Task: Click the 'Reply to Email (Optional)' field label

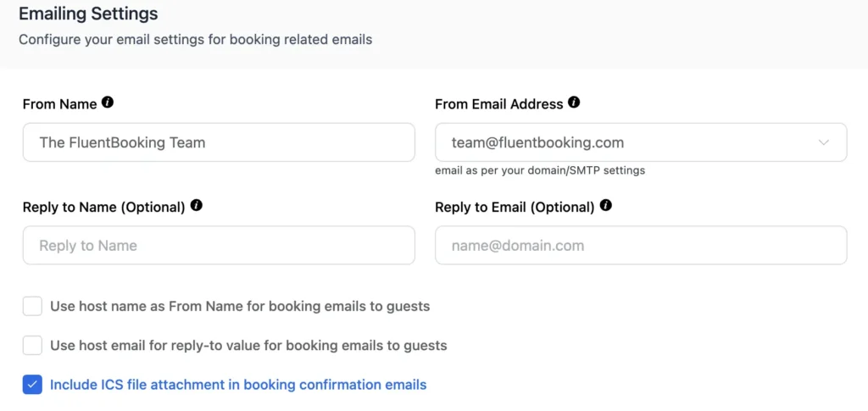Action: 515,207
